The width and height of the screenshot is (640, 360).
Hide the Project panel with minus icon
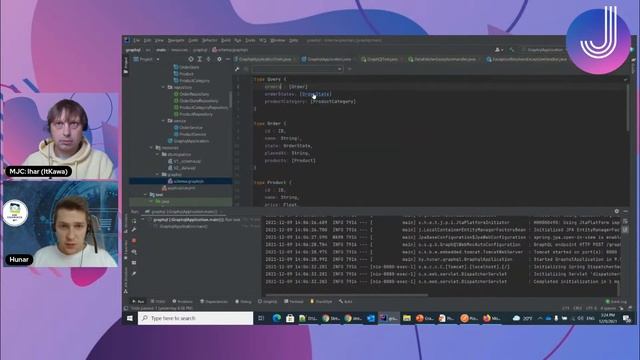[228, 59]
